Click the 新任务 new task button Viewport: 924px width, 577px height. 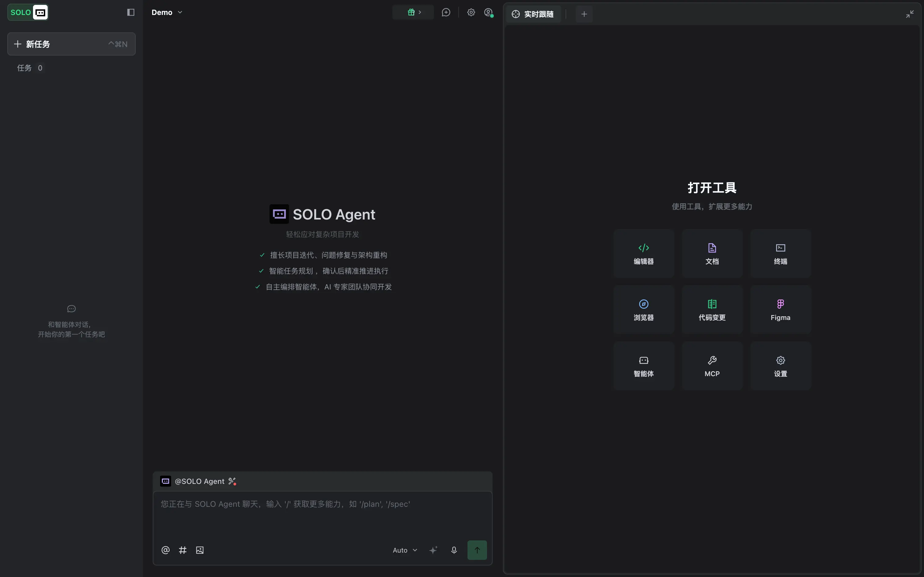tap(71, 44)
